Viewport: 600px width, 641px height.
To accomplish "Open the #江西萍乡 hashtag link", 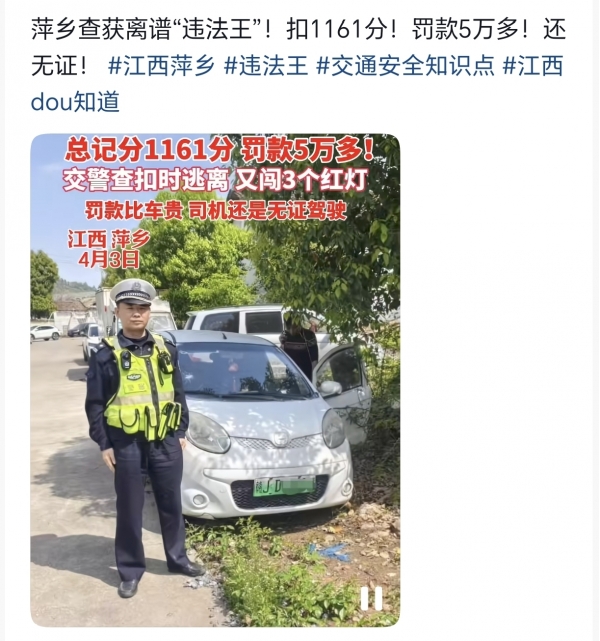I will (x=161, y=66).
